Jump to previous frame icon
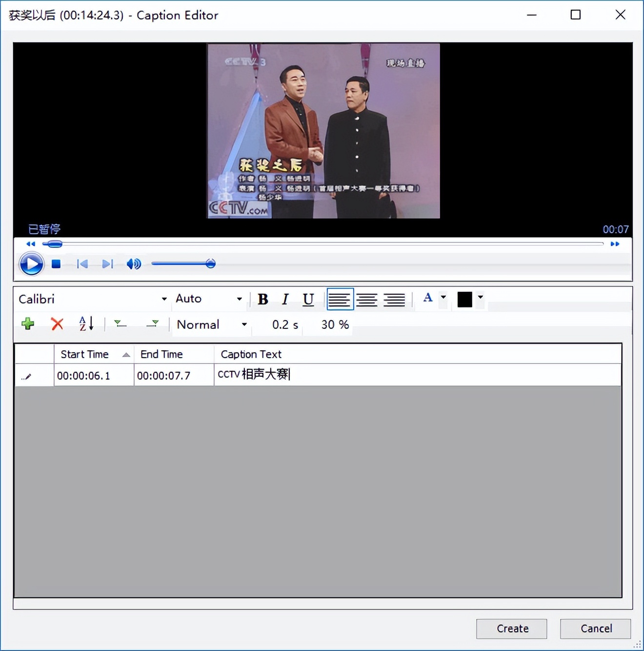This screenshot has width=644, height=651. coord(82,264)
